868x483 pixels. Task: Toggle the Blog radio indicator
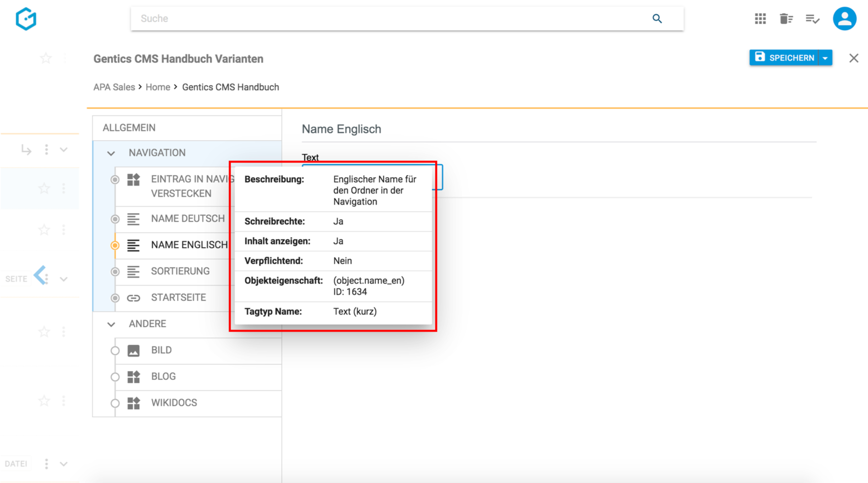(x=115, y=377)
